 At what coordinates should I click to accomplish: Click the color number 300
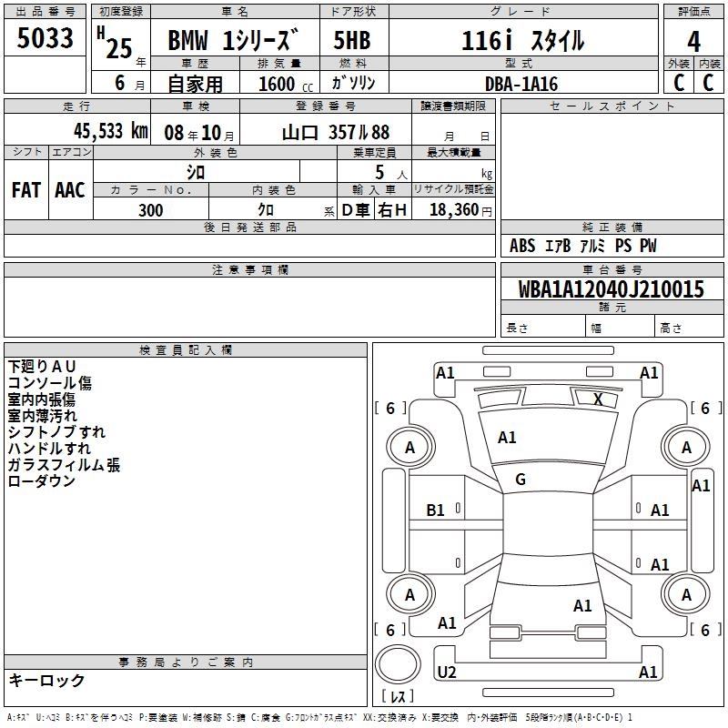[150, 210]
